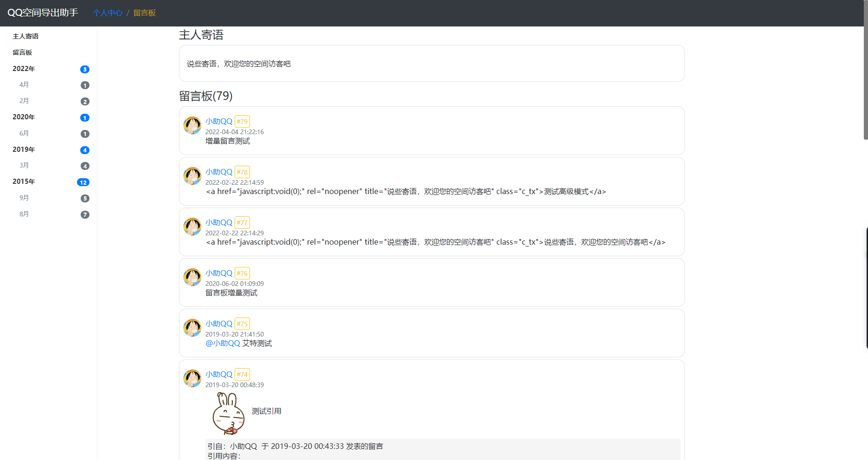Click the avatar of message #75
The image size is (868, 460).
192,328
